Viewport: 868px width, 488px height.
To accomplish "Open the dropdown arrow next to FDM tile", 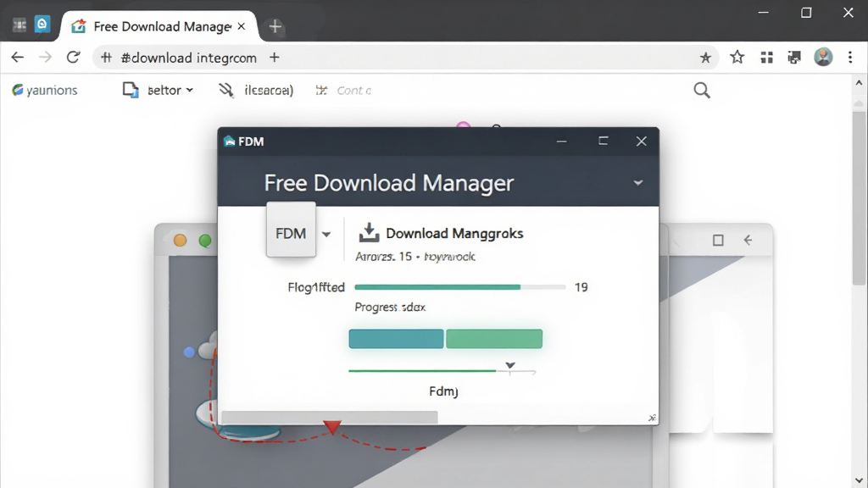I will (326, 234).
